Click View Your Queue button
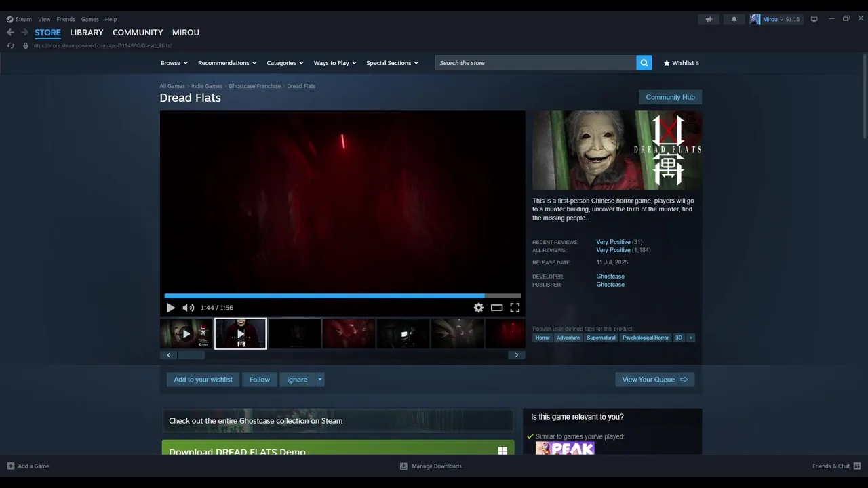 (654, 380)
